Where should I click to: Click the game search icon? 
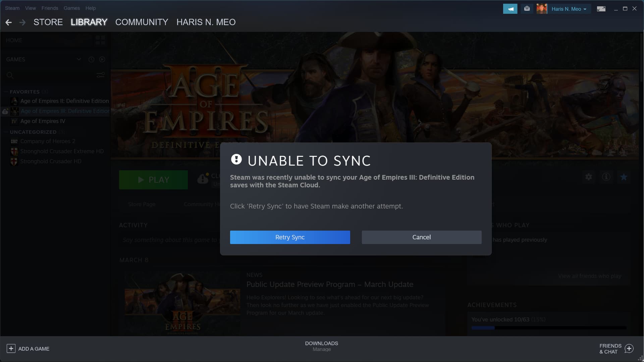click(10, 75)
